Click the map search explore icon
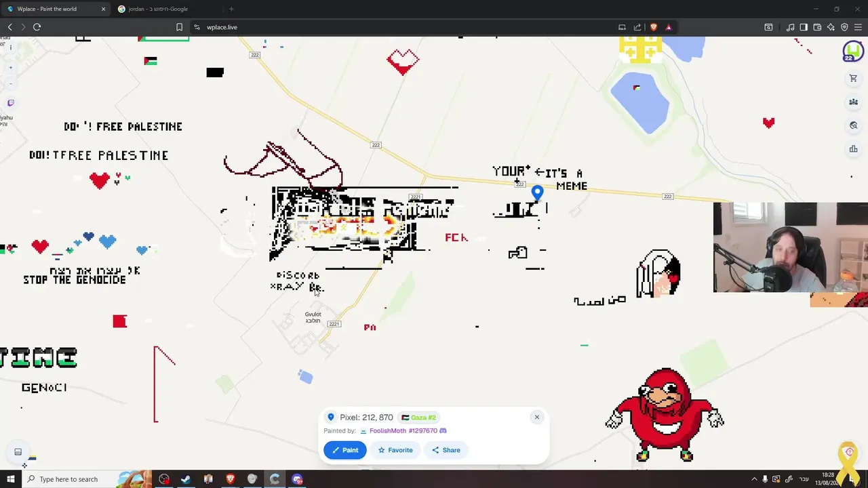 [853, 125]
